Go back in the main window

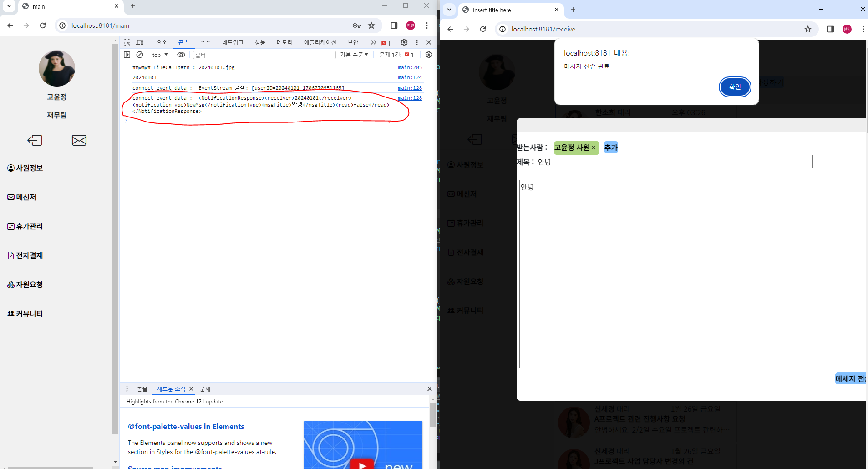(x=10, y=25)
